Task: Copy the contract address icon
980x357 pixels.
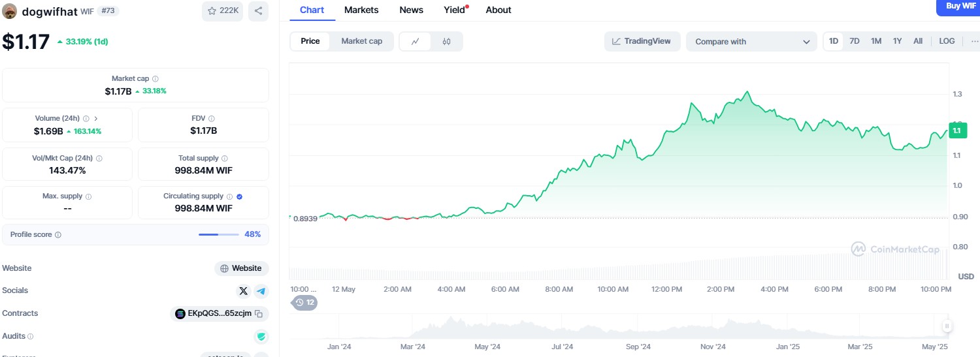Action: 259,314
